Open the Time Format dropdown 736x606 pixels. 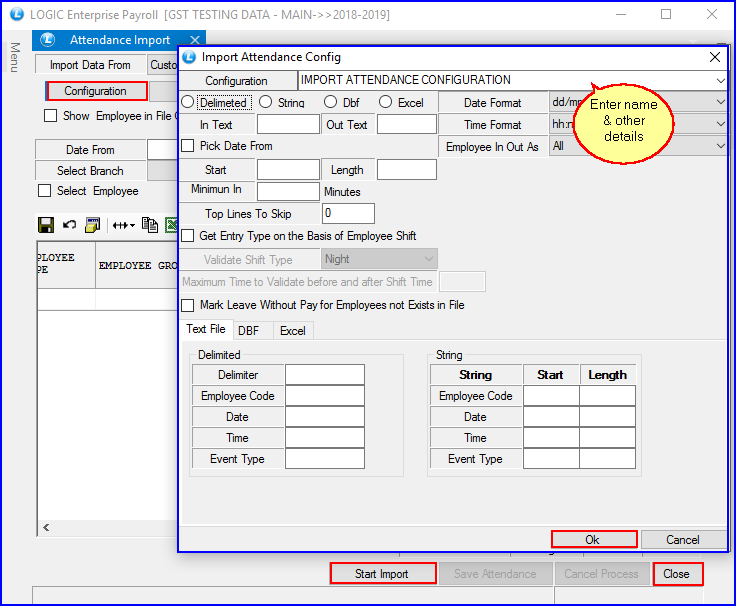(x=720, y=124)
